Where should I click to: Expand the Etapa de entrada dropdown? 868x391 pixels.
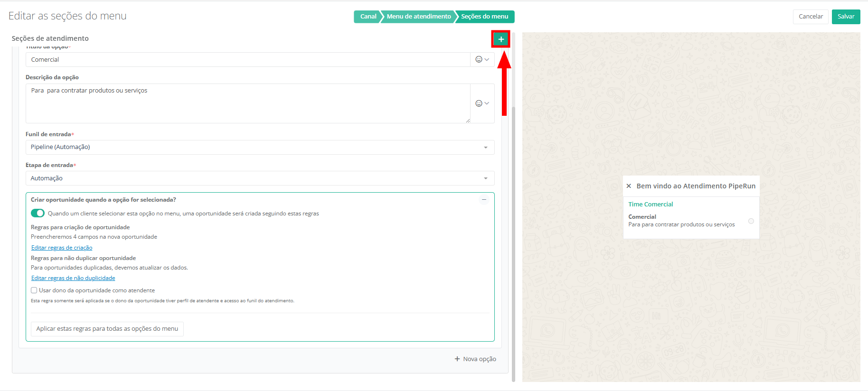[x=485, y=178]
